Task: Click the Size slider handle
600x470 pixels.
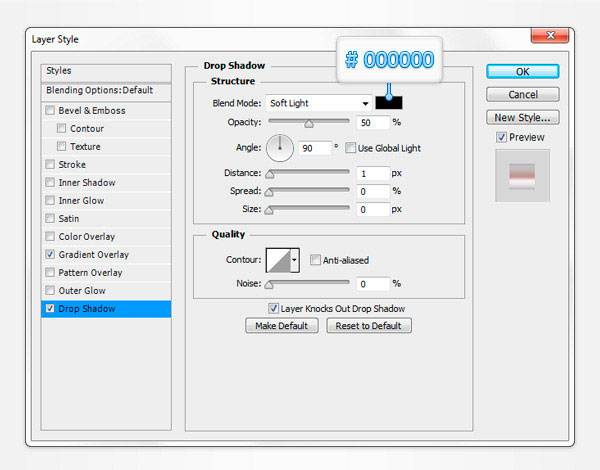Action: [x=269, y=210]
